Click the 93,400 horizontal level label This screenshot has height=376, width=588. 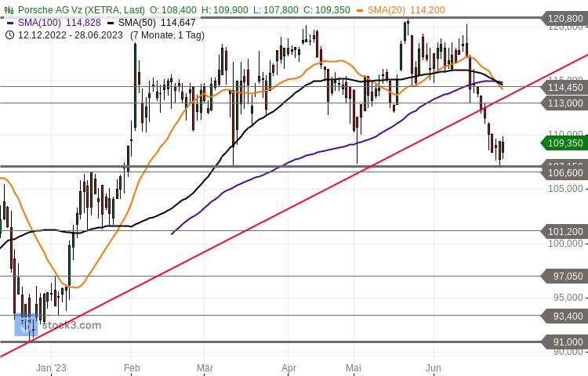564,316
